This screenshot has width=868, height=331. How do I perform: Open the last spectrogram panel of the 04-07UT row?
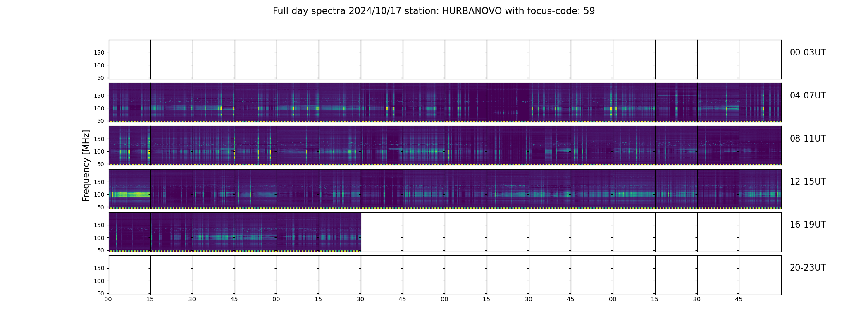[760, 103]
